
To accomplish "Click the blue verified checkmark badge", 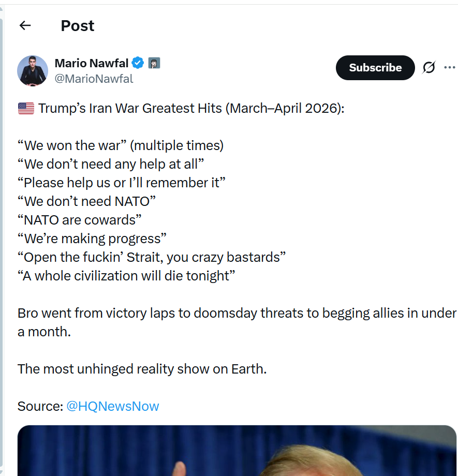I will coord(138,63).
